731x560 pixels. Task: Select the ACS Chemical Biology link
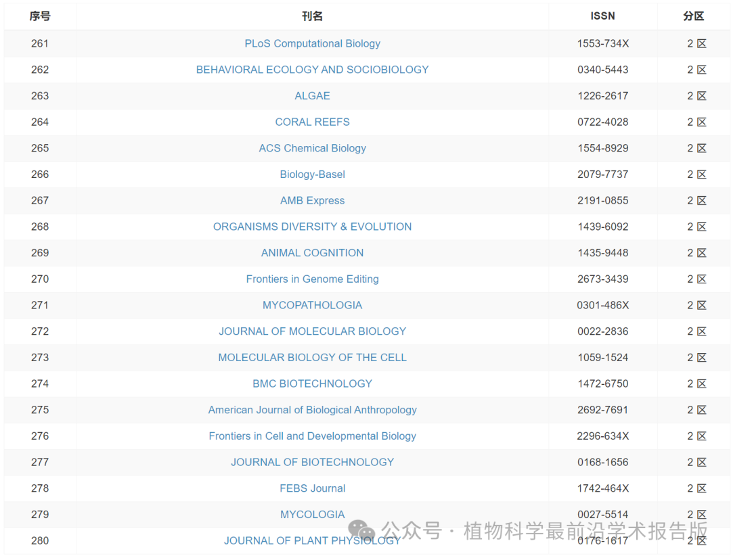point(312,148)
